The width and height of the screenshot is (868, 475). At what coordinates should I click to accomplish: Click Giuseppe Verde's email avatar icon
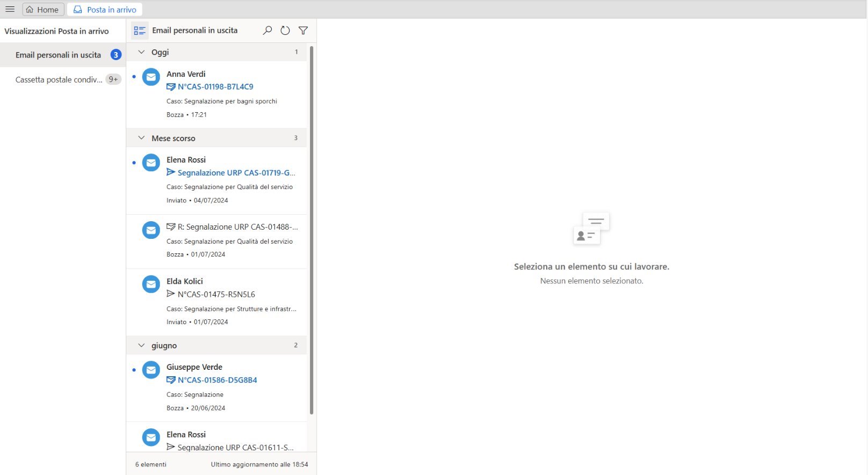point(151,370)
